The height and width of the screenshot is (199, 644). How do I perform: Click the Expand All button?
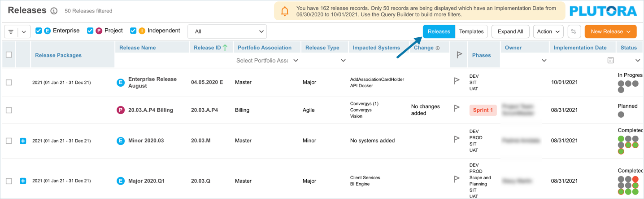[510, 31]
